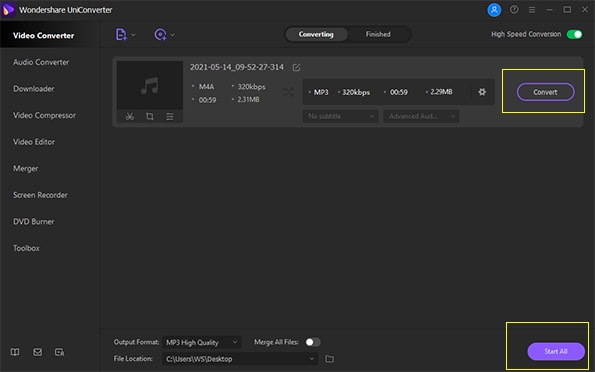Expand the Load DVD dropdown arrow
Screen dimensions: 595x372
(173, 35)
